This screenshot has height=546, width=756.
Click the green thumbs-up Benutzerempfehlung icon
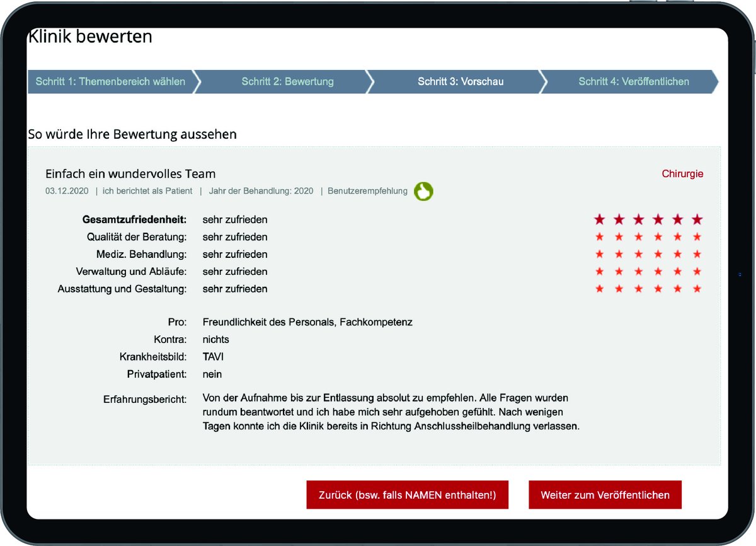(423, 191)
